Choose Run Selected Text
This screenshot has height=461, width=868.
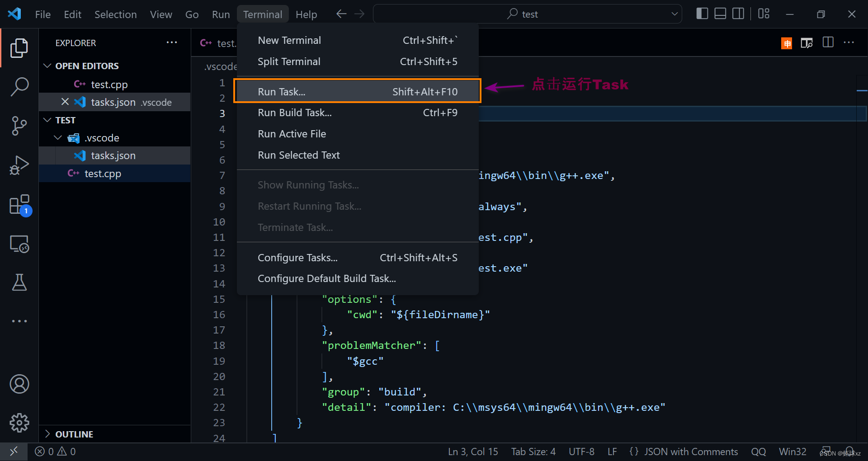[x=358, y=155]
